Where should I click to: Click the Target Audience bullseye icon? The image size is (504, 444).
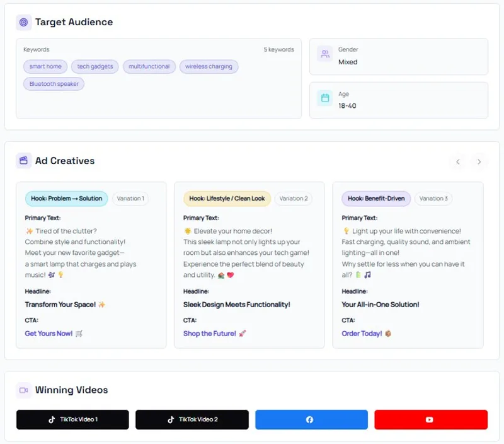[23, 22]
